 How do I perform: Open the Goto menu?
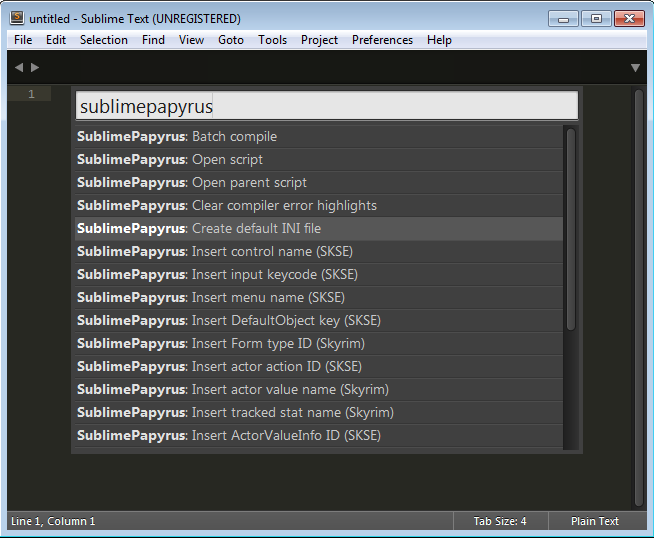231,40
